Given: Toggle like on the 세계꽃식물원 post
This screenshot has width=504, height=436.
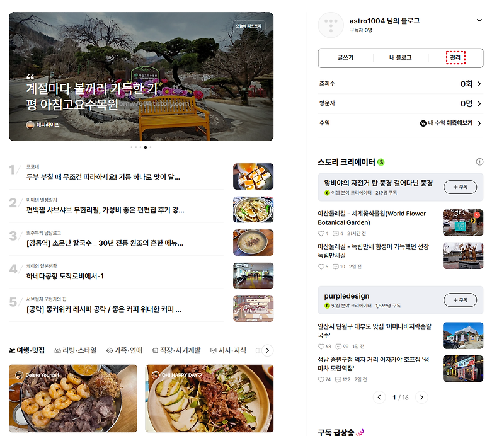Looking at the screenshot, I should pyautogui.click(x=322, y=232).
